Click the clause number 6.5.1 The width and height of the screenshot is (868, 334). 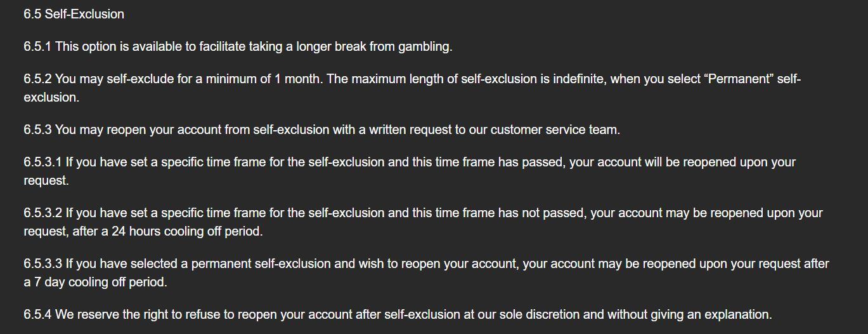(x=37, y=46)
